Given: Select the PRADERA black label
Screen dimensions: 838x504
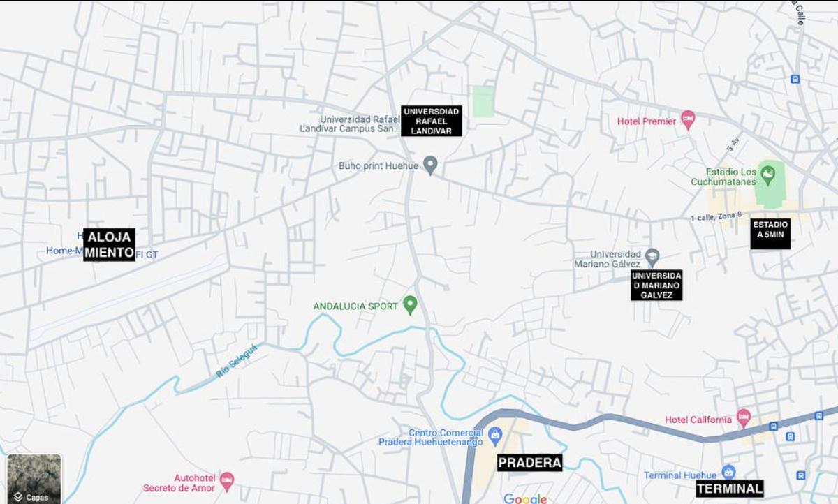Looking at the screenshot, I should 529,462.
